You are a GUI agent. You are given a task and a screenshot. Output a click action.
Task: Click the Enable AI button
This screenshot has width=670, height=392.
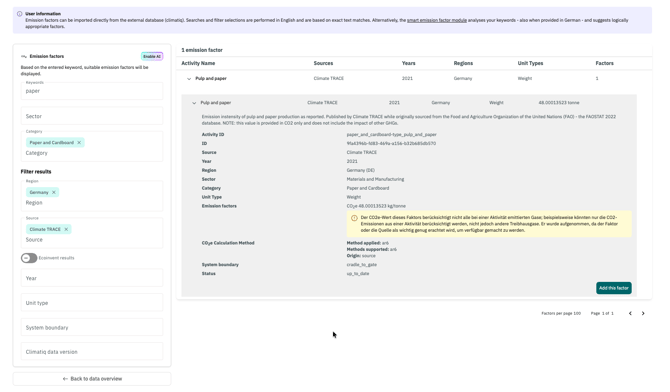[152, 56]
